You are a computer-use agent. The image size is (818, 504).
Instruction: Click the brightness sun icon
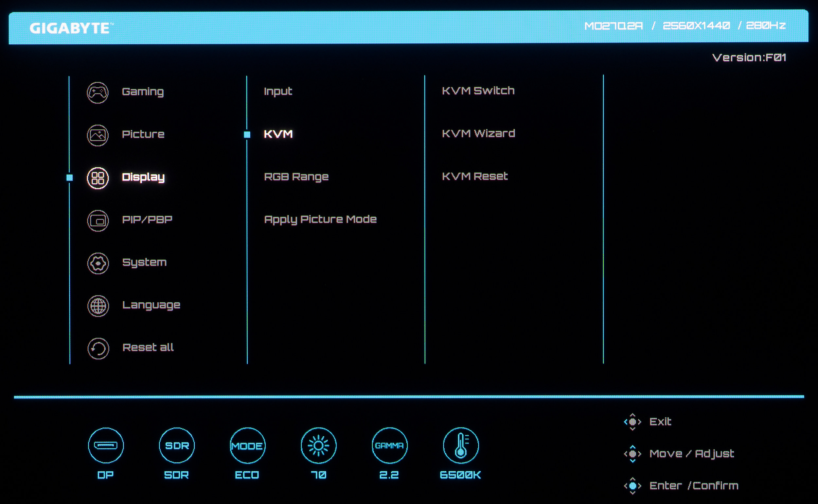(x=319, y=445)
